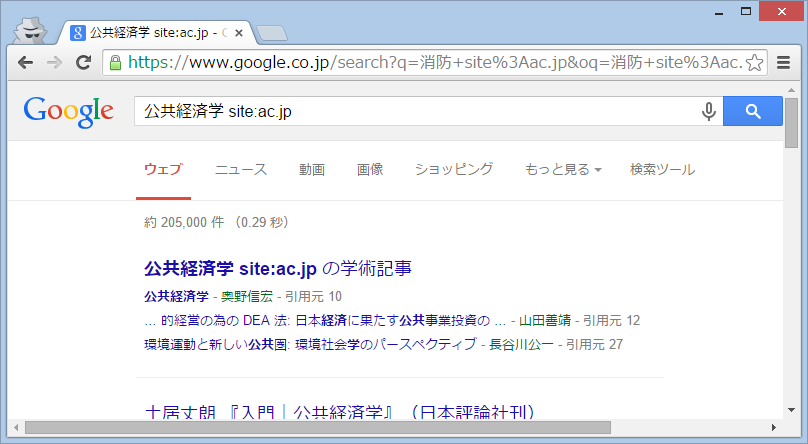Open the 『入門｜公共経済学』 result link
This screenshot has width=808, height=444.
pyautogui.click(x=340, y=412)
